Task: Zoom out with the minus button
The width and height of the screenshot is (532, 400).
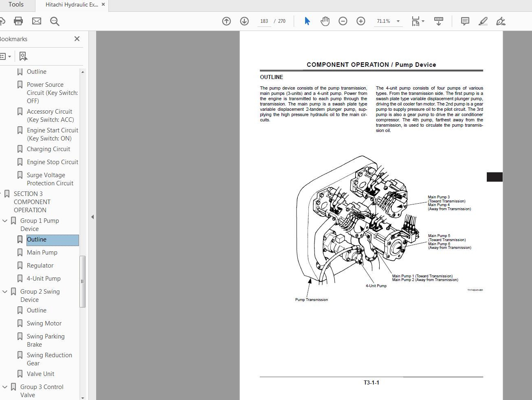Action: tap(343, 21)
